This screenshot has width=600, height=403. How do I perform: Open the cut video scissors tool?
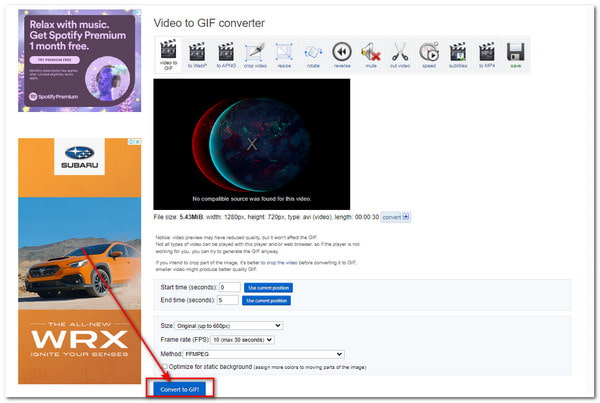[400, 55]
